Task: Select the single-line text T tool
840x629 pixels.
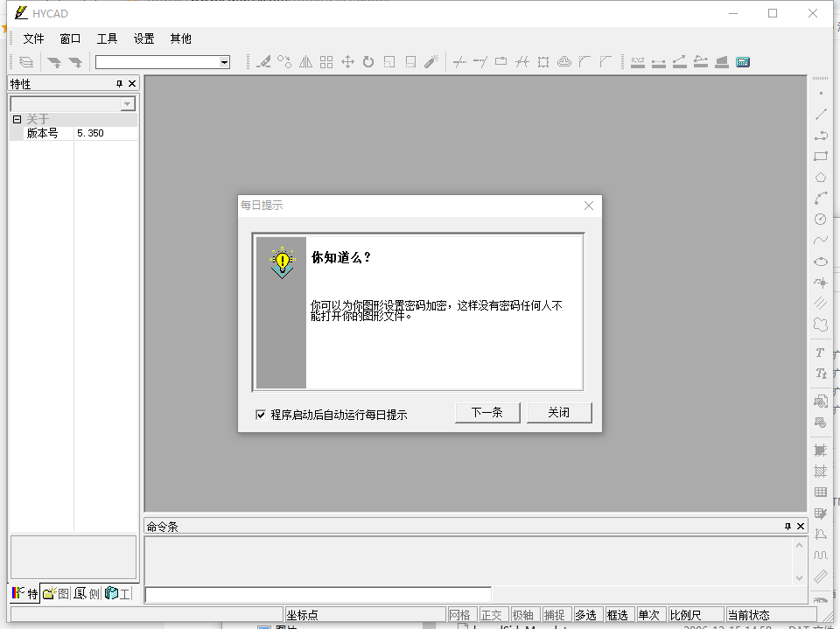Action: click(x=821, y=352)
